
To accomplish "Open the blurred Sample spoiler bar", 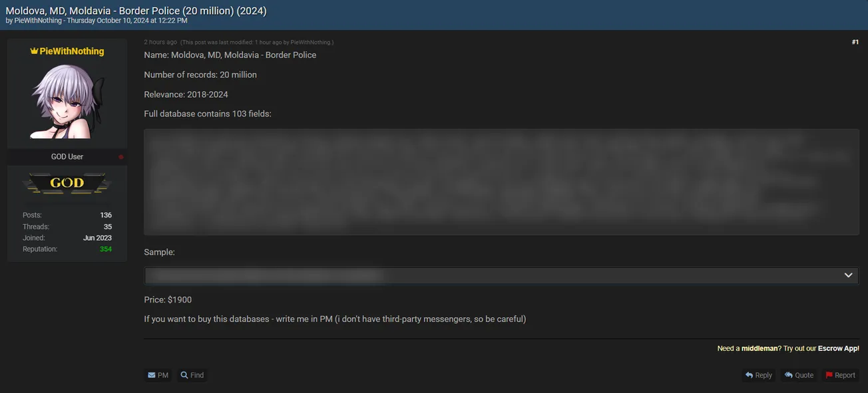I will [501, 275].
